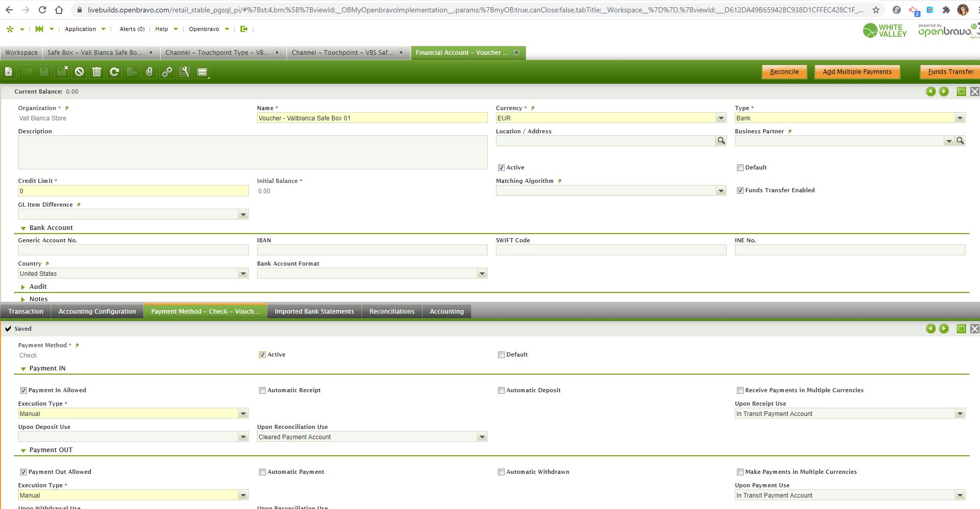Click the chain link icon in toolbar

(x=167, y=72)
